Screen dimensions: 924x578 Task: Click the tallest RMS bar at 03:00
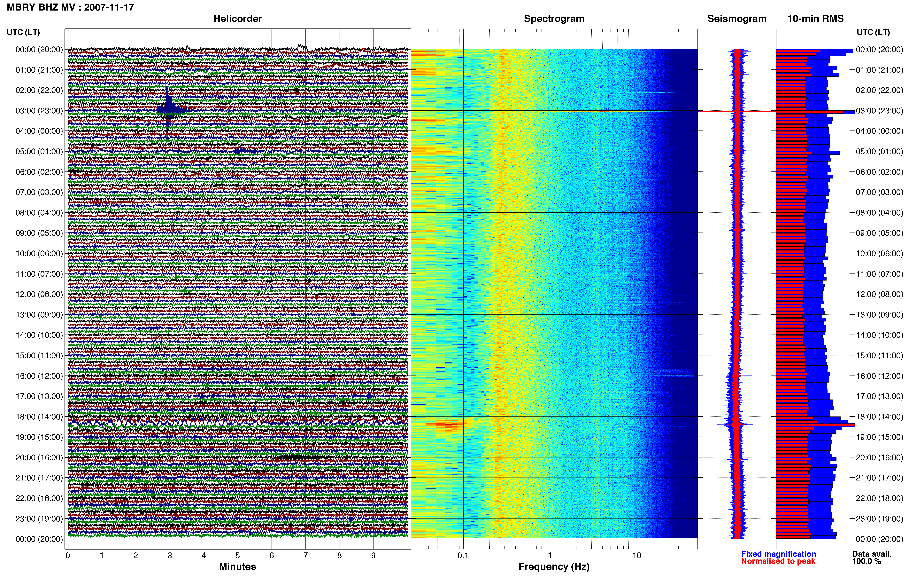815,112
